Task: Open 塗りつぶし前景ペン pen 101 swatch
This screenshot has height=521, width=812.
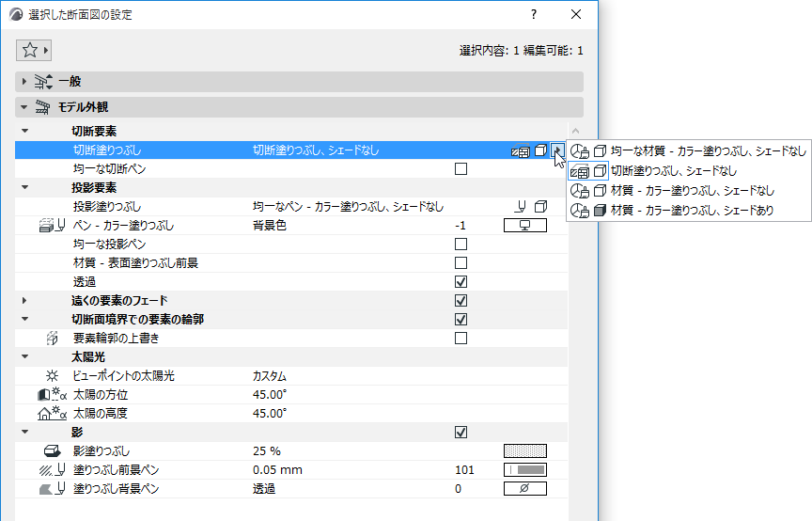Action: (525, 469)
